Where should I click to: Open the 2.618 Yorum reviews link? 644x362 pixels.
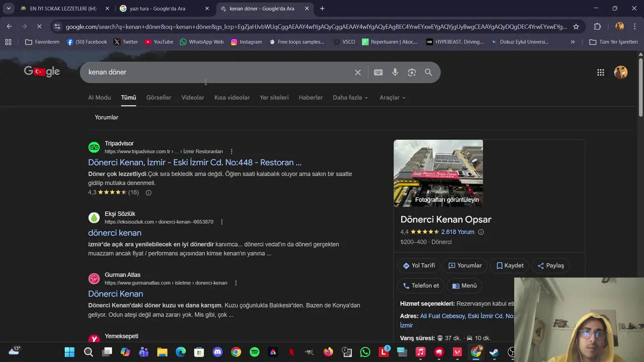coord(458,232)
